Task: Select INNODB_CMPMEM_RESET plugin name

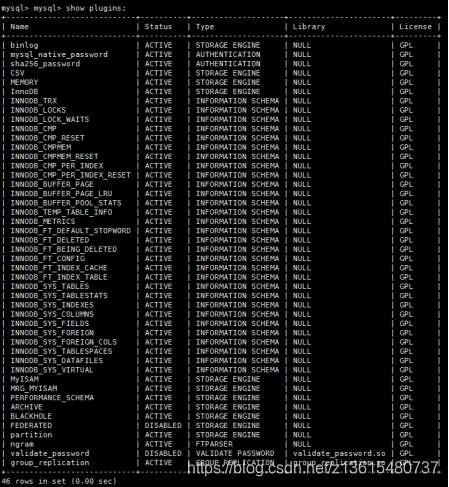Action: coord(54,156)
